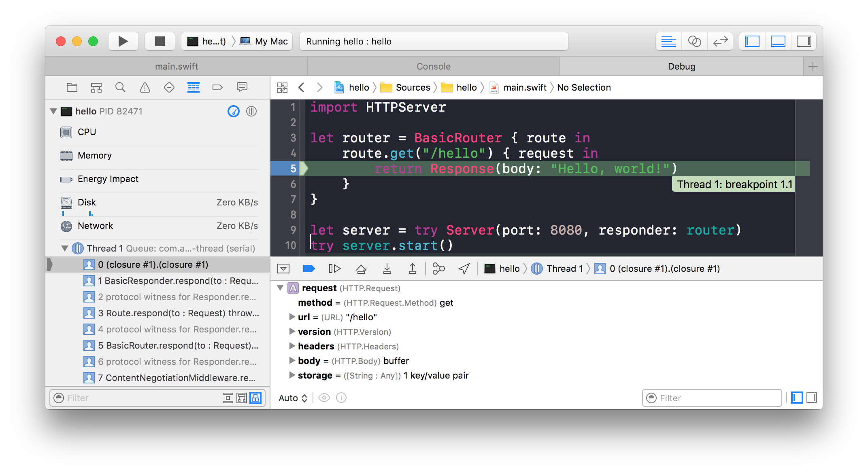Toggle the bottom Debug area panel
Screen dimensions: 868x474
pyautogui.click(x=778, y=41)
